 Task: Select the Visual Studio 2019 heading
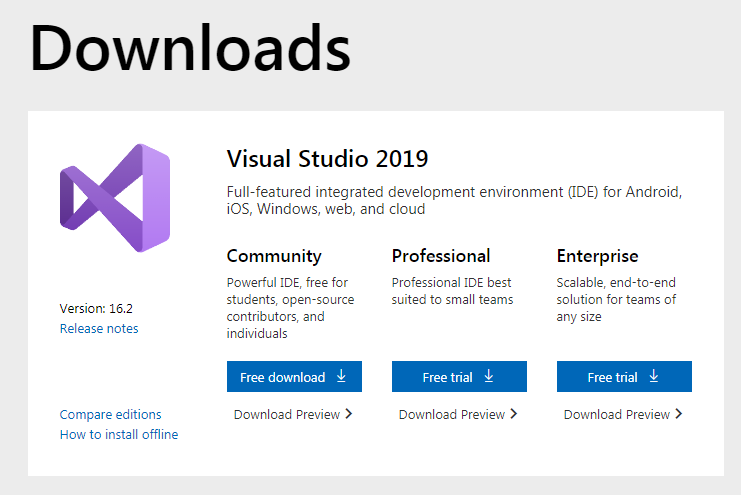(x=327, y=159)
